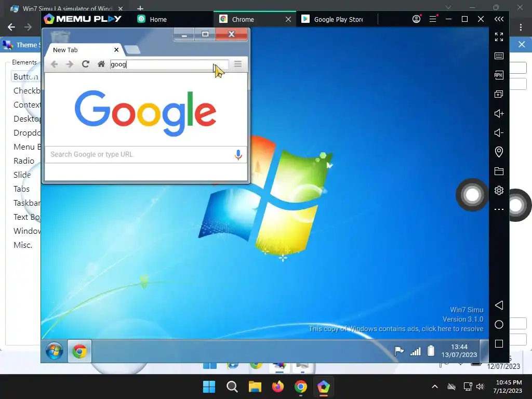Image resolution: width=532 pixels, height=399 pixels.
Task: Click the forward arrow in simulated Chrome
Action: (x=70, y=64)
